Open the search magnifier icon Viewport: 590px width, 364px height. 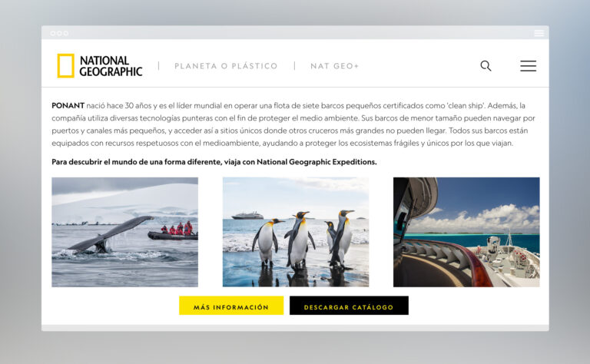tap(486, 66)
